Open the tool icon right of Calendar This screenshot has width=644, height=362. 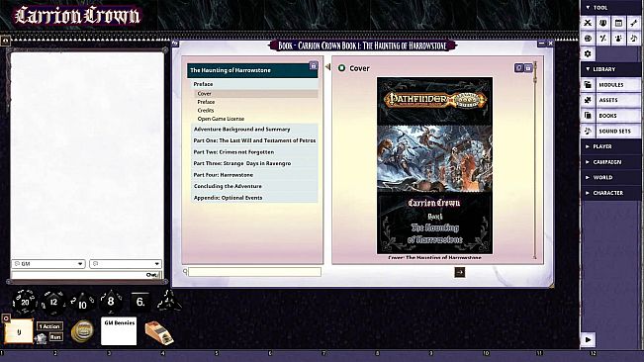[634, 23]
